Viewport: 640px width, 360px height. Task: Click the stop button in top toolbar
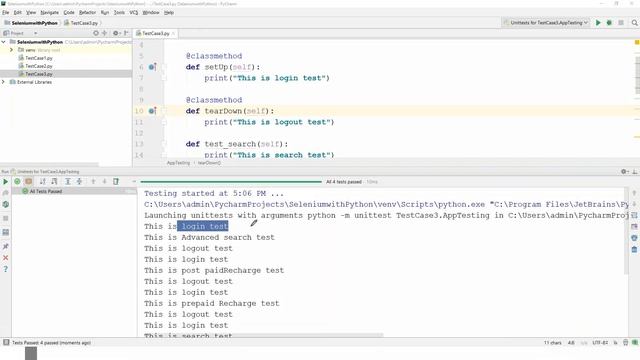coord(621,23)
